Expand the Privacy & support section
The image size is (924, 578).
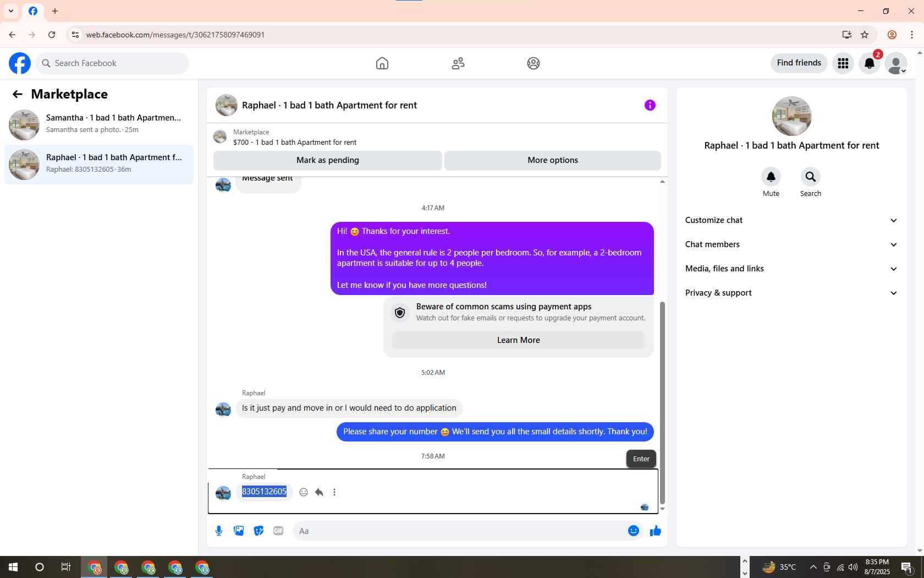(x=792, y=293)
